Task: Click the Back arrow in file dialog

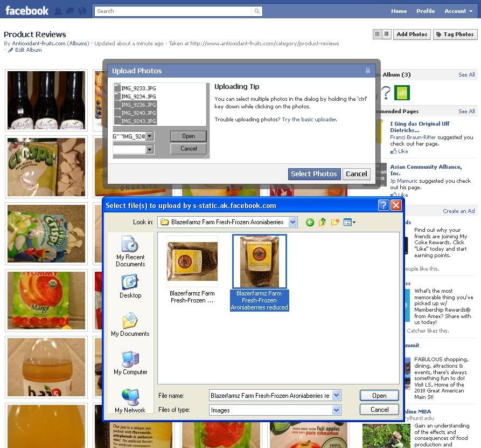Action: 310,222
